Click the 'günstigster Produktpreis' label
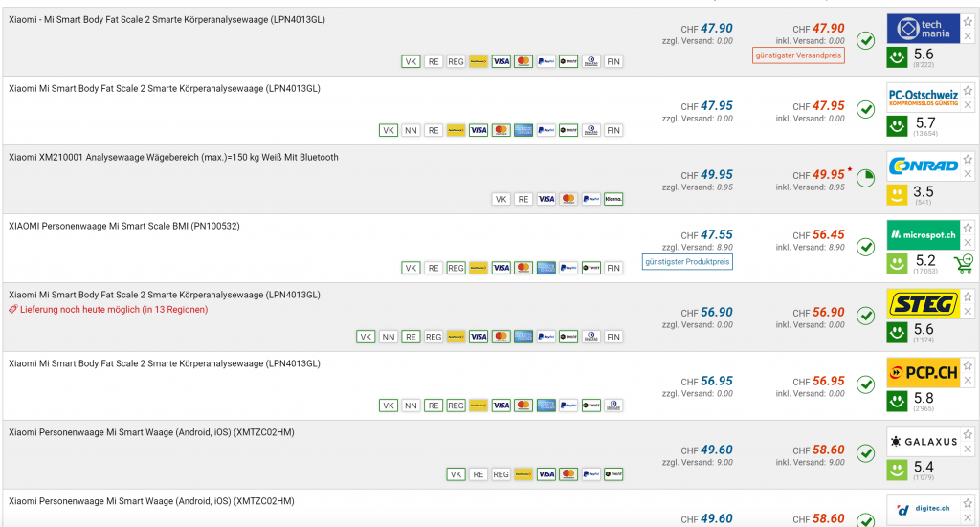 687,262
